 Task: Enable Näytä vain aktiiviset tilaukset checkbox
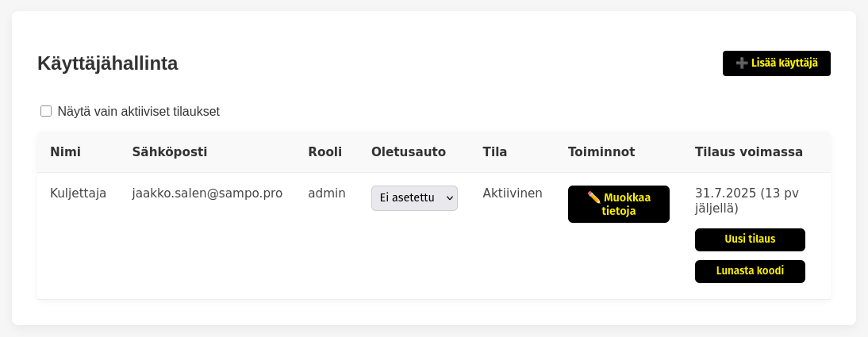pos(46,111)
